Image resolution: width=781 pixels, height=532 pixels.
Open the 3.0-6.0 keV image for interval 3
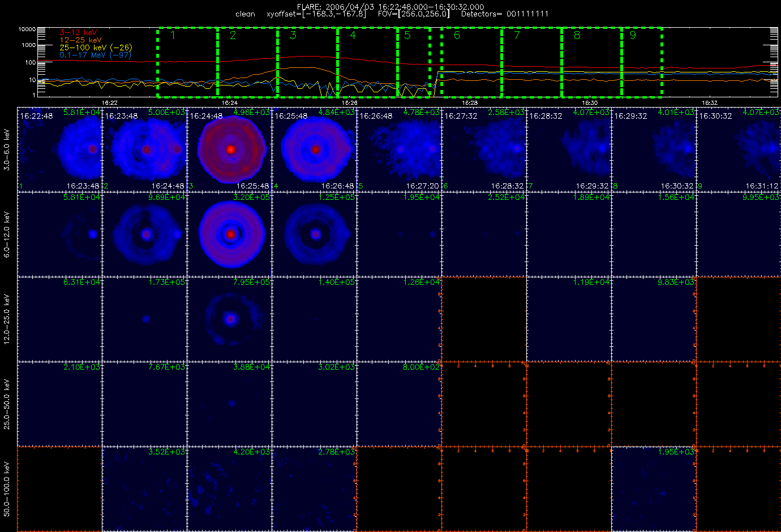(x=230, y=149)
